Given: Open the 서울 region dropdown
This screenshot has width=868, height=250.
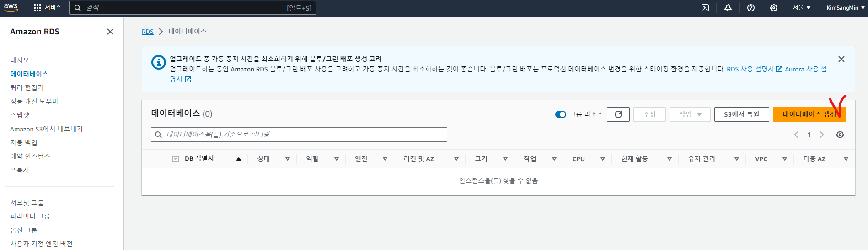Looking at the screenshot, I should [802, 8].
